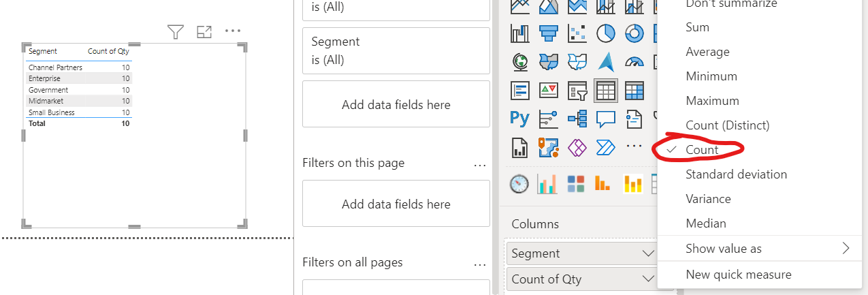Select the Funnel chart visual

coord(549,32)
